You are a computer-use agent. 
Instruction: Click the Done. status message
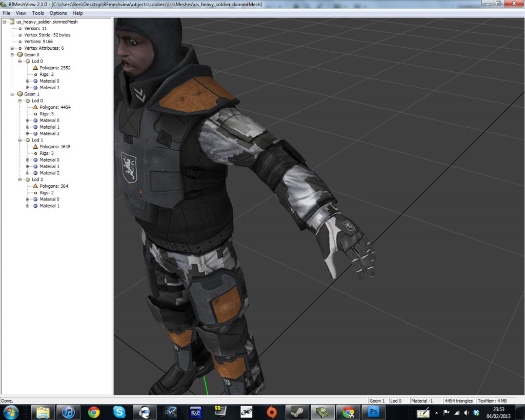coord(7,401)
